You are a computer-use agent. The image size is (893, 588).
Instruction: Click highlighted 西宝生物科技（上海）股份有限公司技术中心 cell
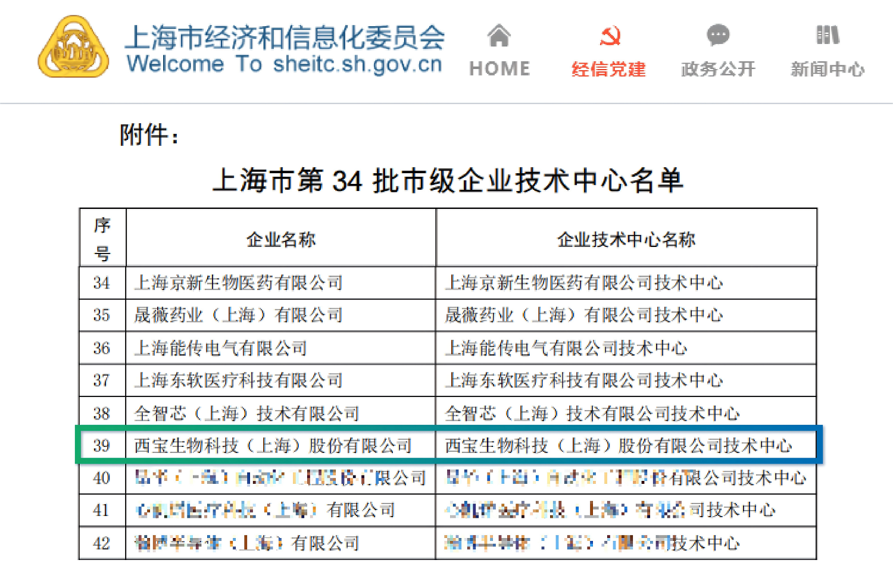click(x=618, y=445)
